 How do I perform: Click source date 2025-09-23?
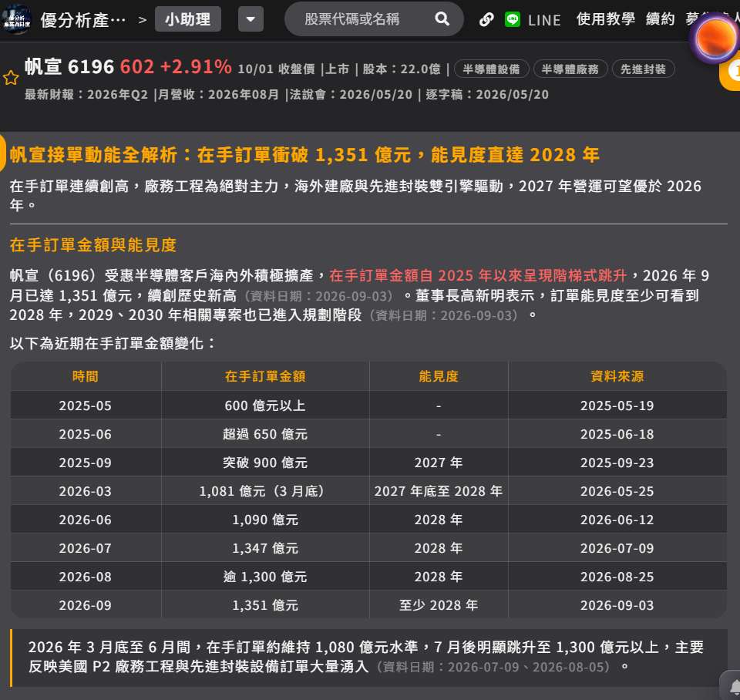point(617,463)
